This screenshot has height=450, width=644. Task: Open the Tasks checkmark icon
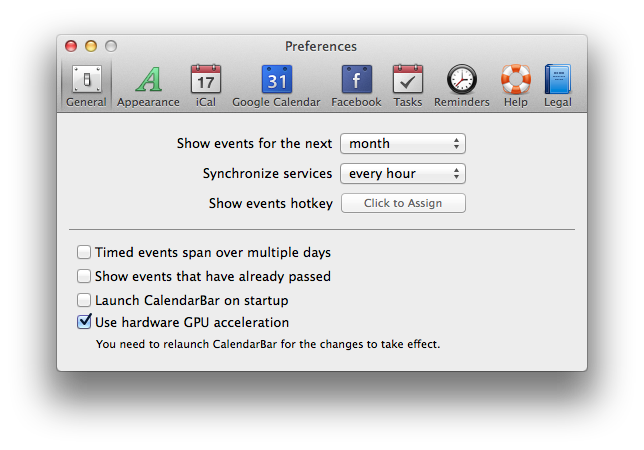point(407,79)
